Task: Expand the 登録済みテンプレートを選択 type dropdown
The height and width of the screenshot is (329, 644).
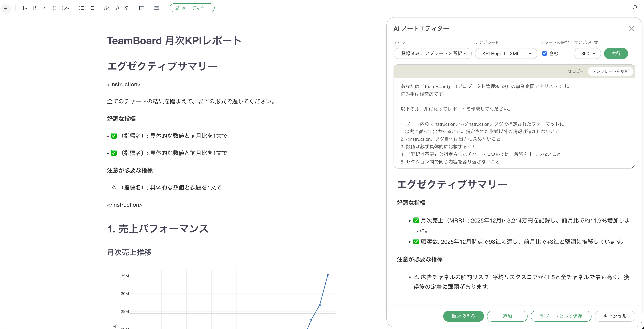Action: (x=432, y=53)
